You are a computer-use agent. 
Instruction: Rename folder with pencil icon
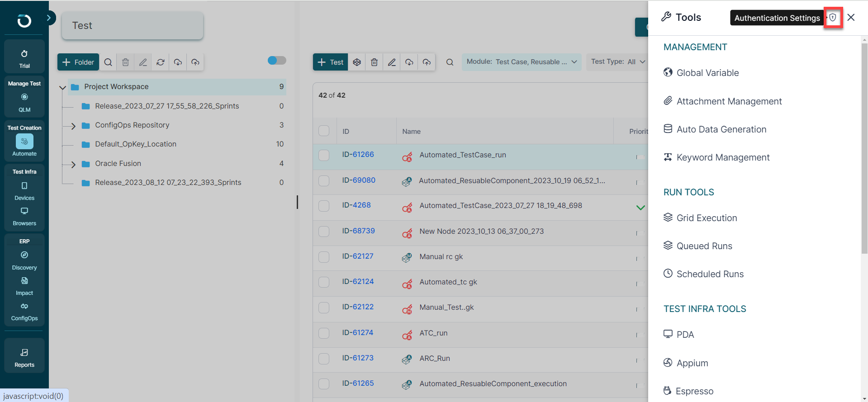pyautogui.click(x=143, y=62)
